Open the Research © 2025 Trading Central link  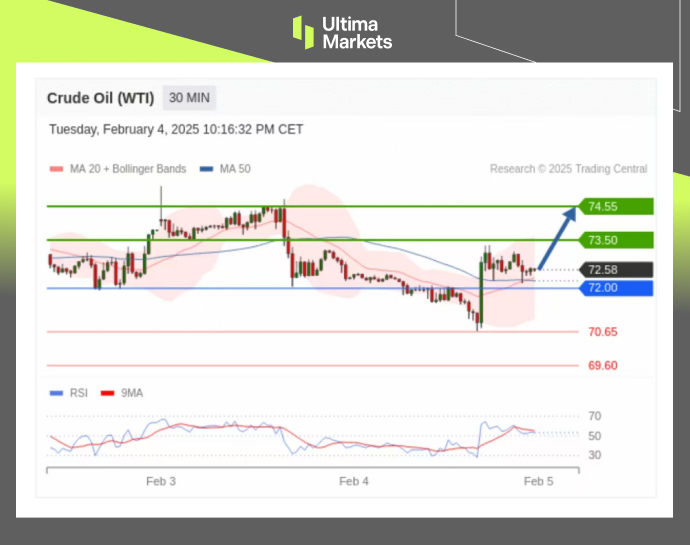click(568, 169)
